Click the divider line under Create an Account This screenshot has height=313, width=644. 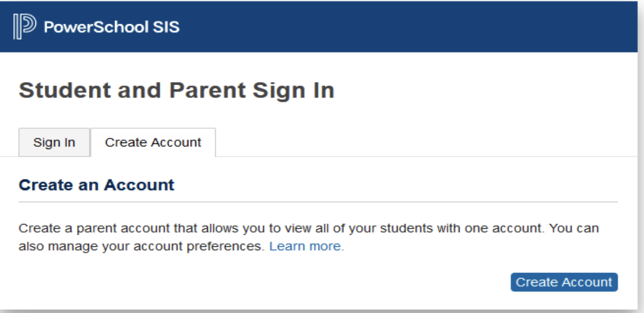pos(318,202)
